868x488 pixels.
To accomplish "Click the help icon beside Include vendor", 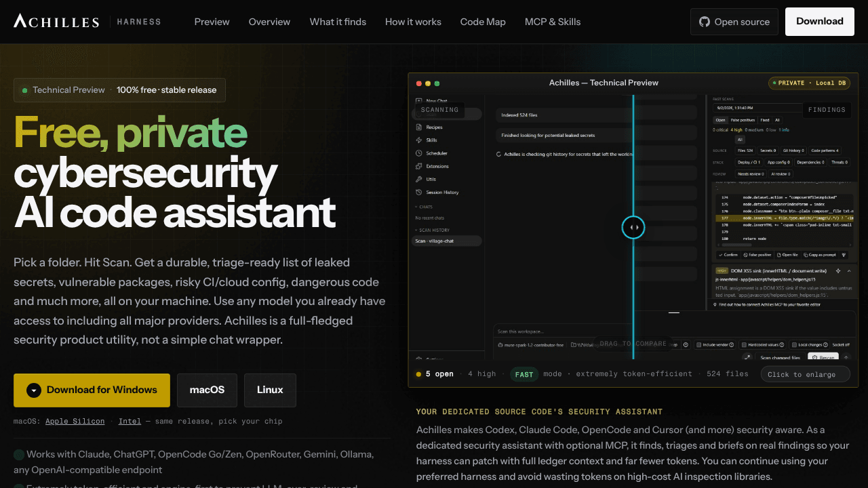I will [730, 344].
